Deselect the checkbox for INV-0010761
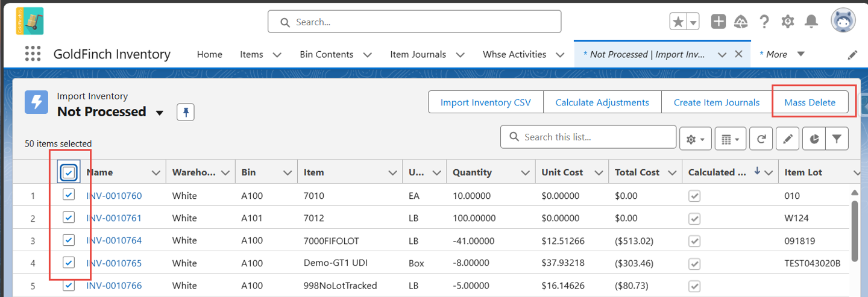Image resolution: width=868 pixels, height=297 pixels. point(69,217)
